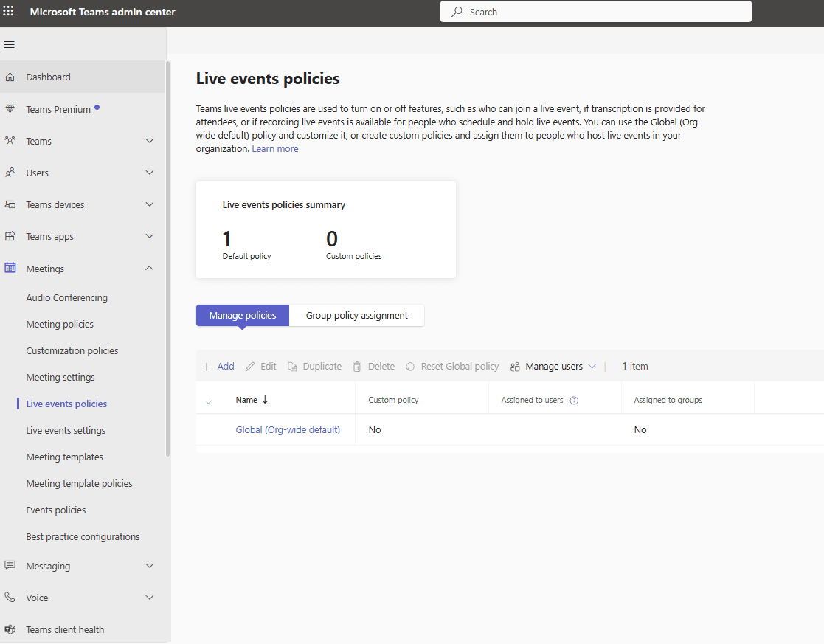This screenshot has width=824, height=644.
Task: Click the Meetings calendar icon
Action: click(10, 268)
